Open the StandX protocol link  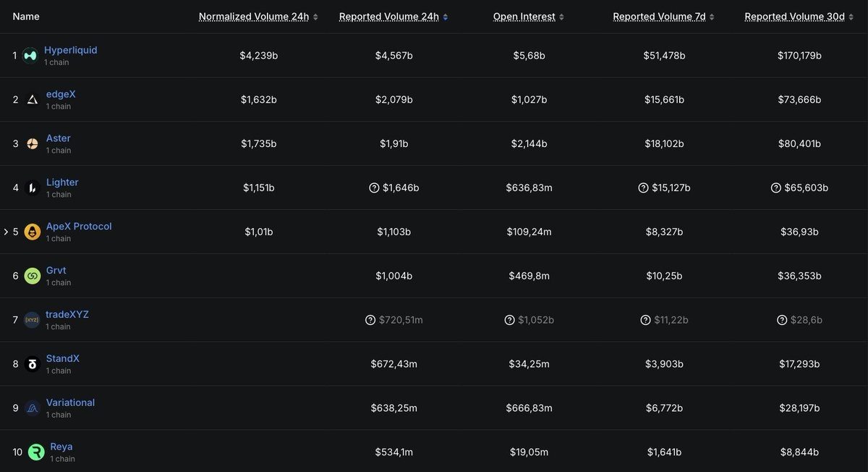click(x=63, y=359)
